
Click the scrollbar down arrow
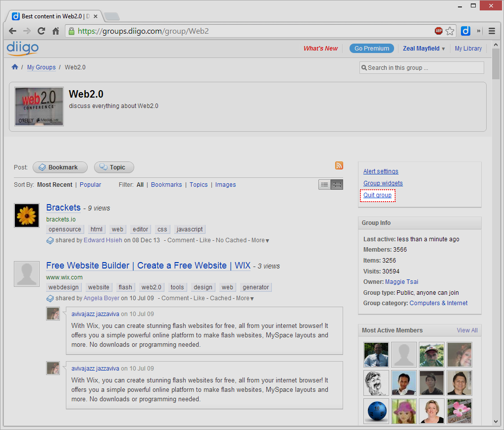pos(496,421)
